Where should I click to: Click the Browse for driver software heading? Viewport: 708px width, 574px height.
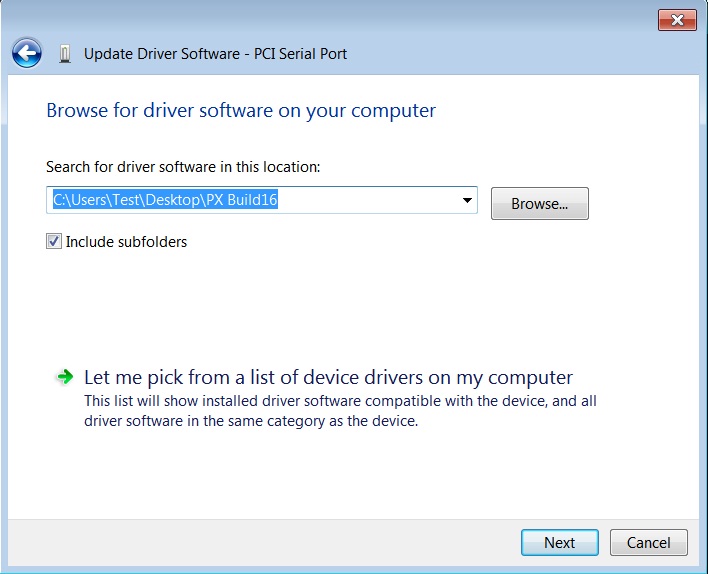[x=241, y=111]
